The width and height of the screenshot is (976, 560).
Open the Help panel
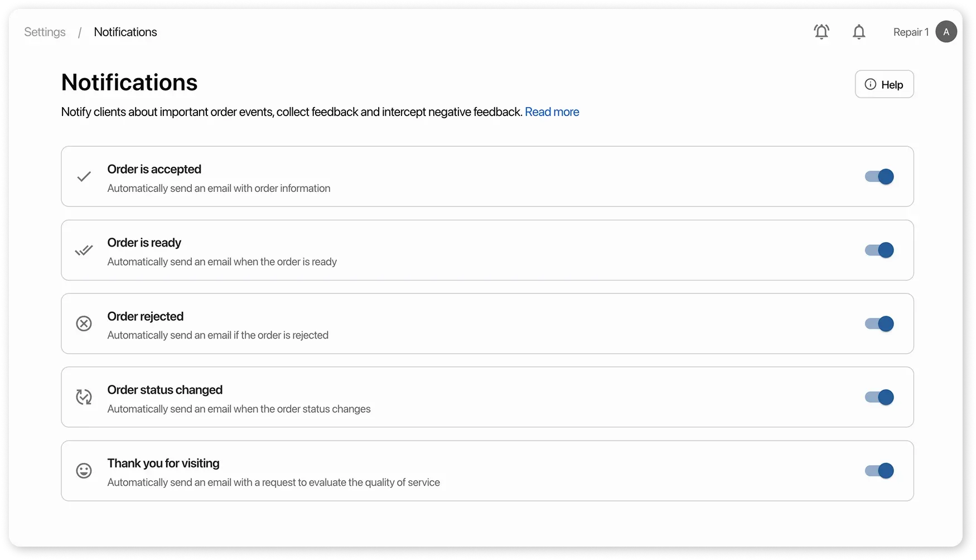885,84
